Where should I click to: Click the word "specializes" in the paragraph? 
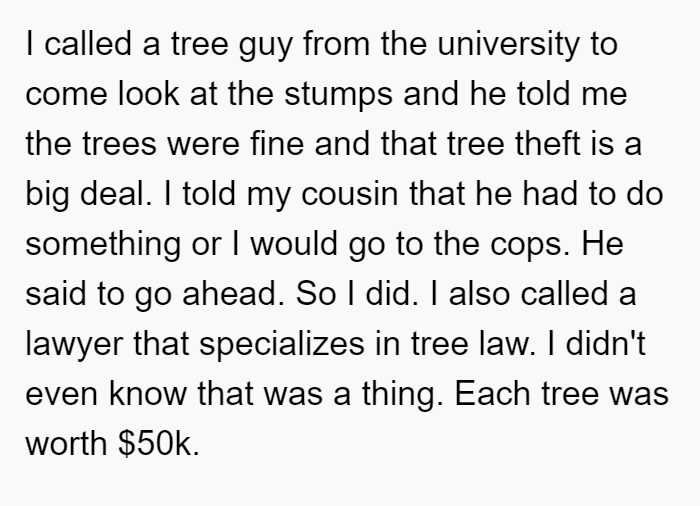282,345
